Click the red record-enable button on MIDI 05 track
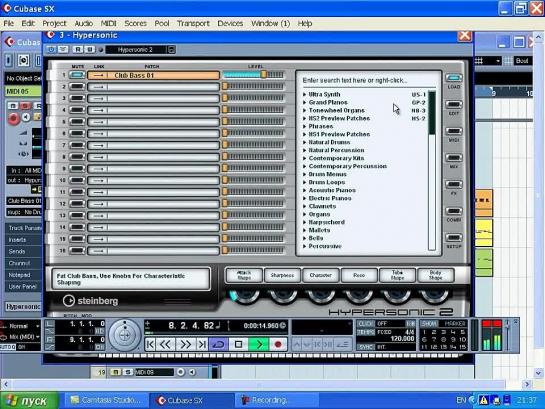 (x=14, y=118)
